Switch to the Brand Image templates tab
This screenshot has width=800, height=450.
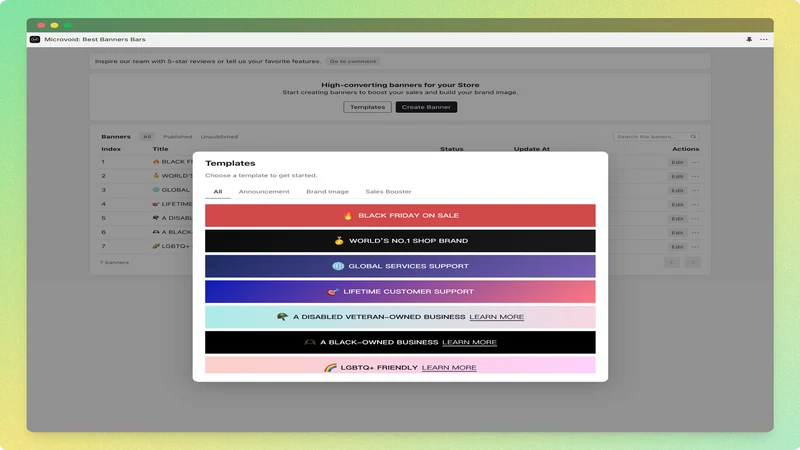point(327,192)
